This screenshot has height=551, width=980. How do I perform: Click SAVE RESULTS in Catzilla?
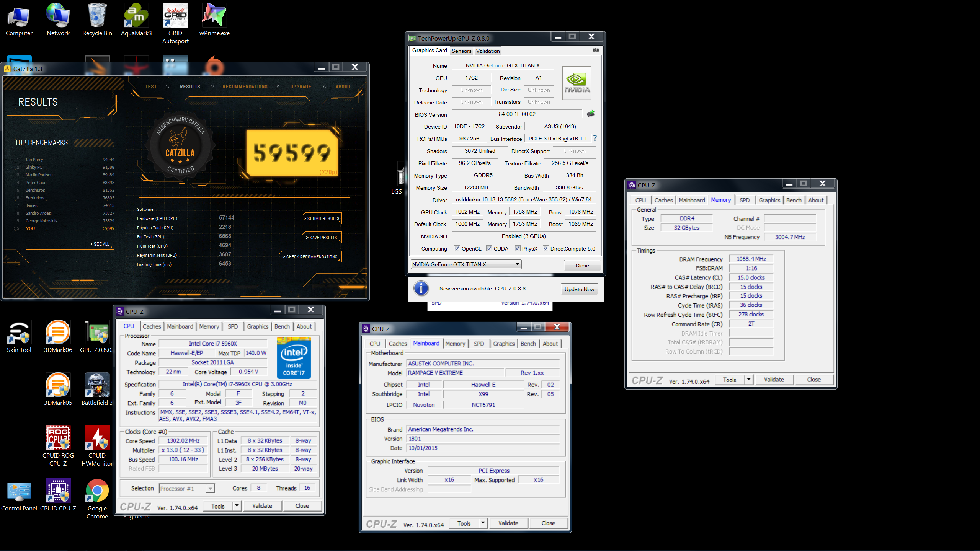coord(322,238)
